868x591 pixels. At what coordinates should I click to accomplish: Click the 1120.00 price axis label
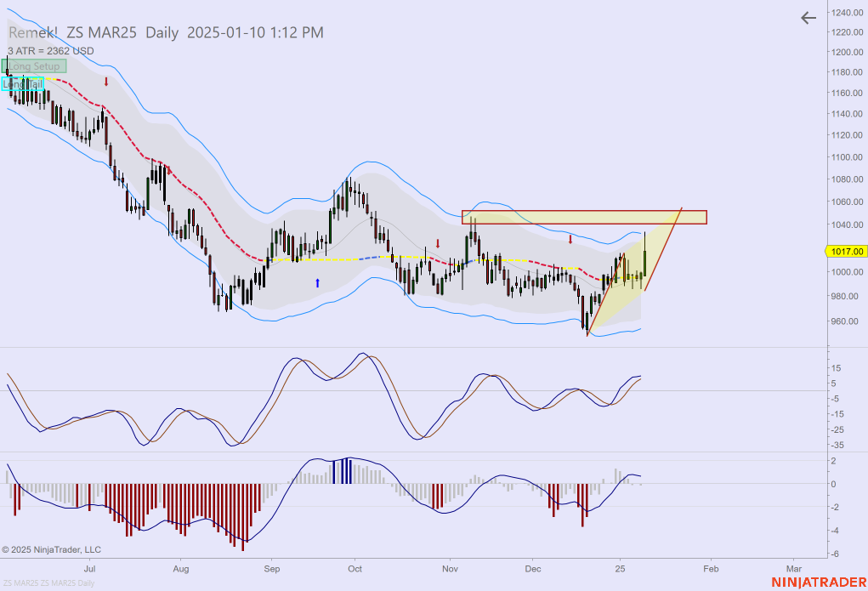[x=847, y=134]
